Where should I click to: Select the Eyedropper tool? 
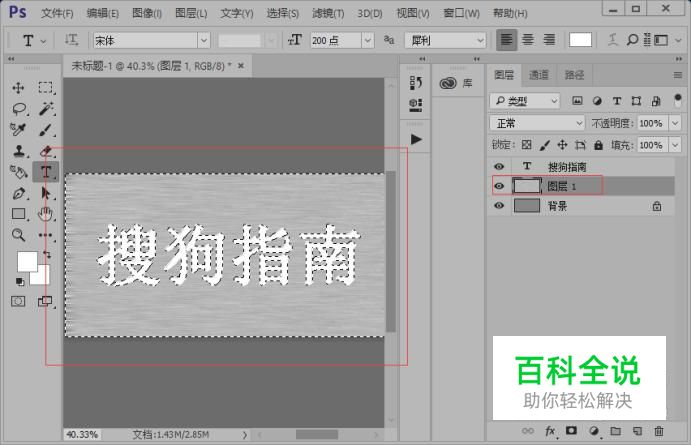click(18, 129)
